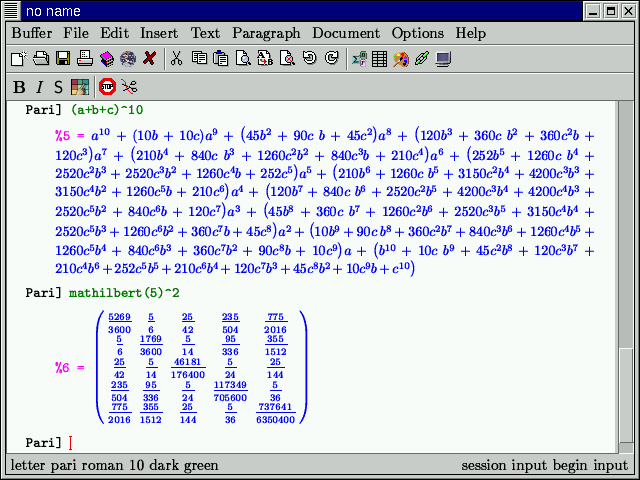Click the matrix entry 5269/3600
Image resolution: width=640 pixels, height=480 pixels.
click(120, 323)
